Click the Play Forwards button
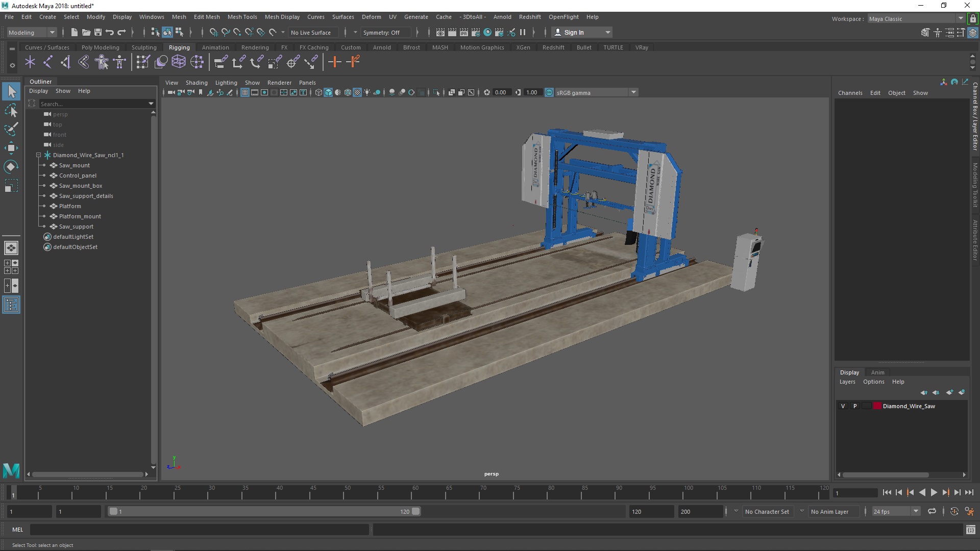 [934, 492]
